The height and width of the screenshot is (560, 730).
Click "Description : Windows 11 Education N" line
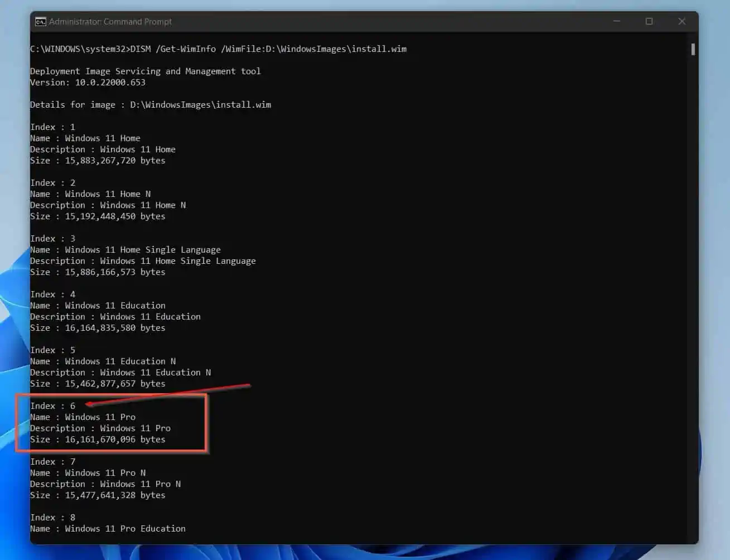(x=120, y=373)
